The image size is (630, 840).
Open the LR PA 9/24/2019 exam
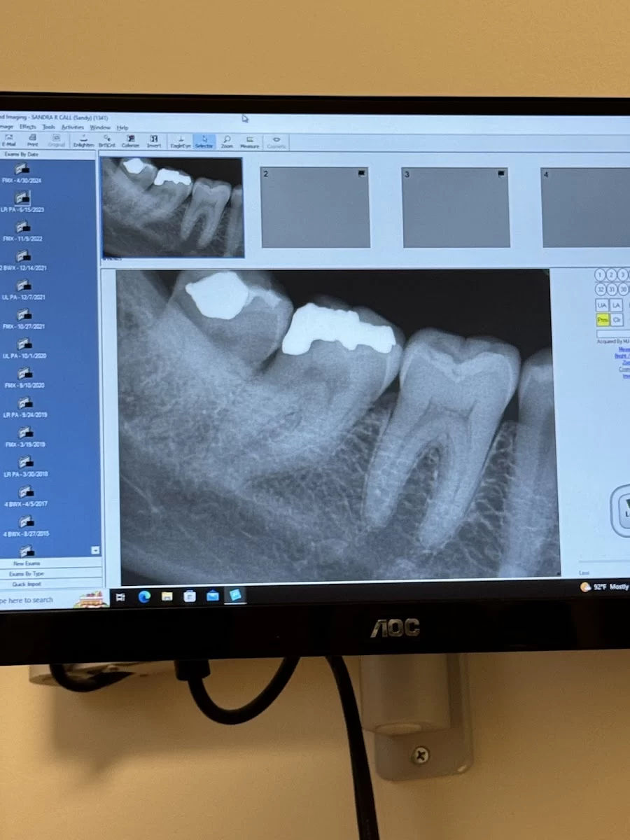25,408
